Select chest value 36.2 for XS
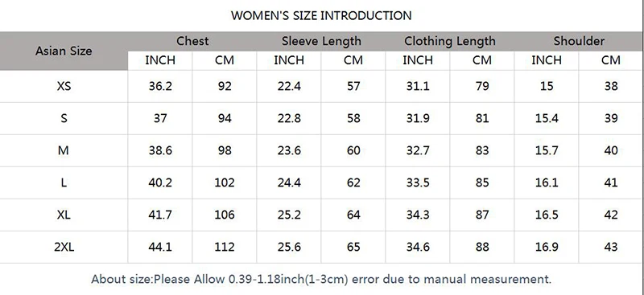This screenshot has width=644, height=295. [x=160, y=86]
